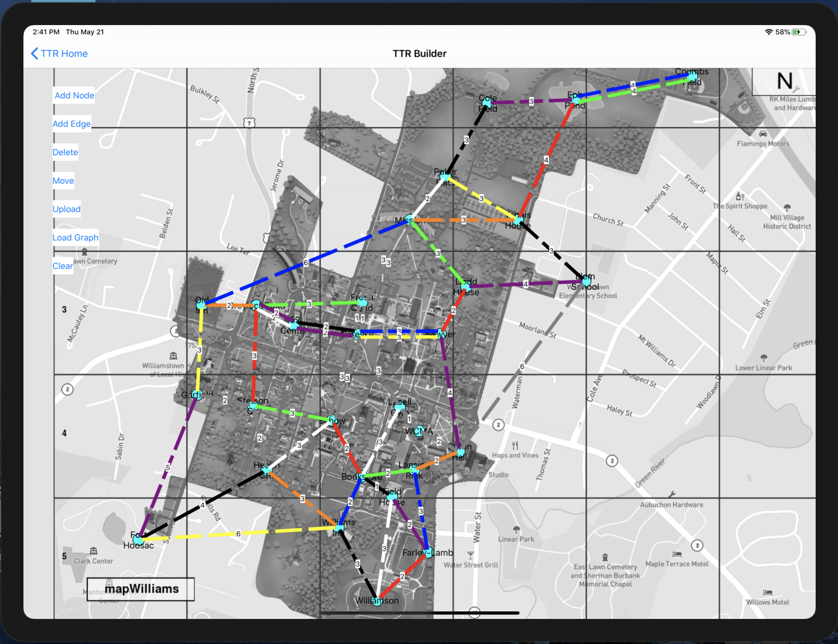Check the battery indicator in status bar
Viewport: 838px width, 644px height.
pyautogui.click(x=798, y=32)
